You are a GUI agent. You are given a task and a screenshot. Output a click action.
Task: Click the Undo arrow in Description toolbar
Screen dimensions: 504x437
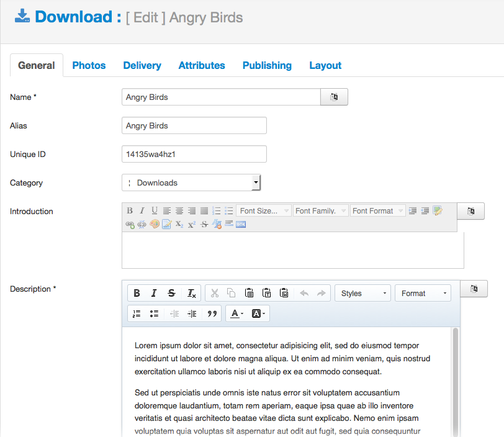pos(304,293)
